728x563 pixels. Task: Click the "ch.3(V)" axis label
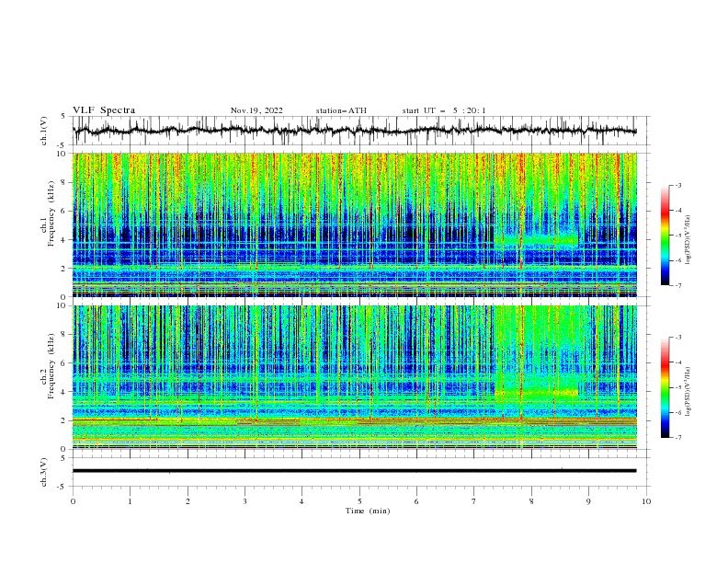(x=44, y=472)
